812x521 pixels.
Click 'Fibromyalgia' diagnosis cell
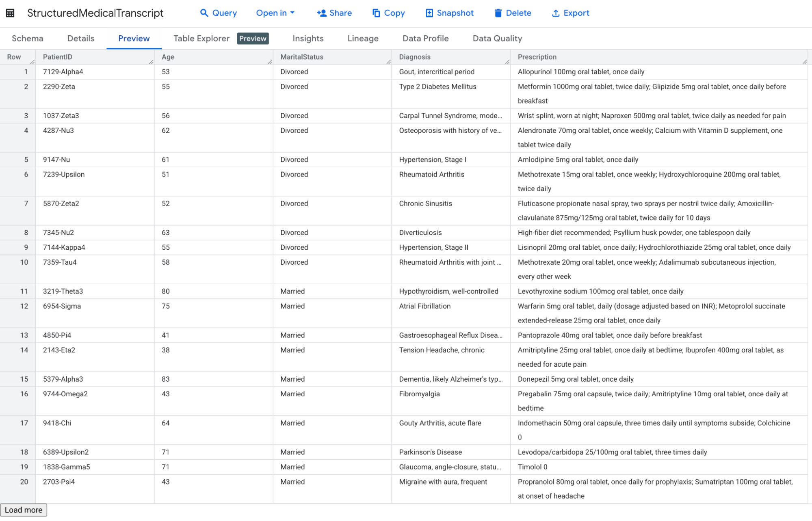(x=451, y=401)
